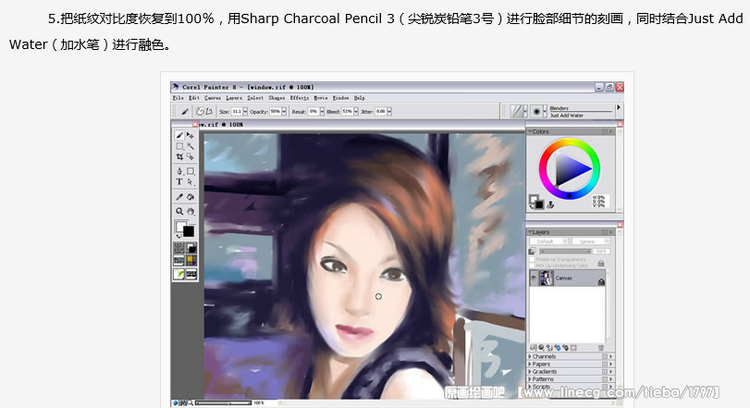Viewport: 750px width, 408px height.
Task: Expand the Papers palette
Action: [x=529, y=364]
